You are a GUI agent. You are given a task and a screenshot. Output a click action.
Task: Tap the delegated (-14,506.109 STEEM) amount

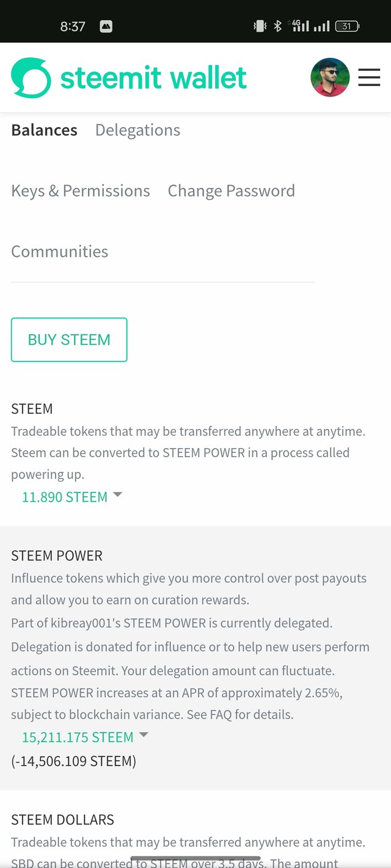coord(73,761)
